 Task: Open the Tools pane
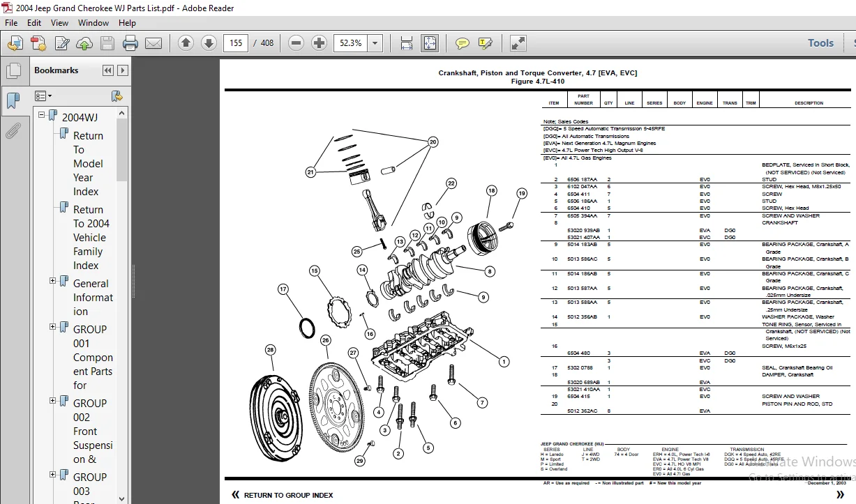coord(820,43)
